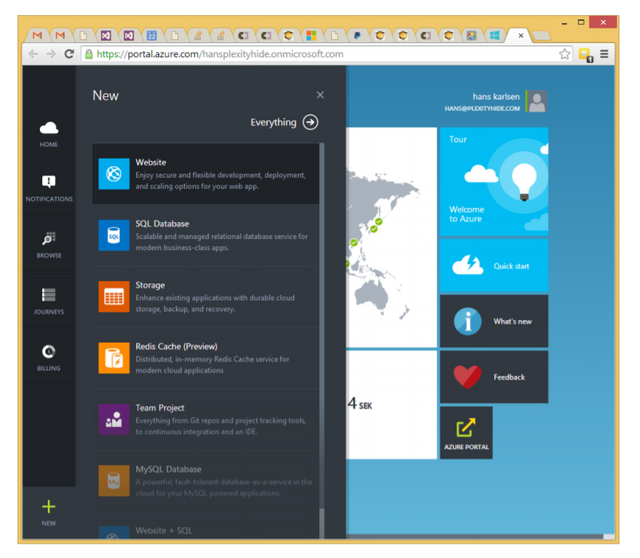Open the Tour Welcome to Azure tile
This screenshot has height=558, width=640.
(494, 182)
